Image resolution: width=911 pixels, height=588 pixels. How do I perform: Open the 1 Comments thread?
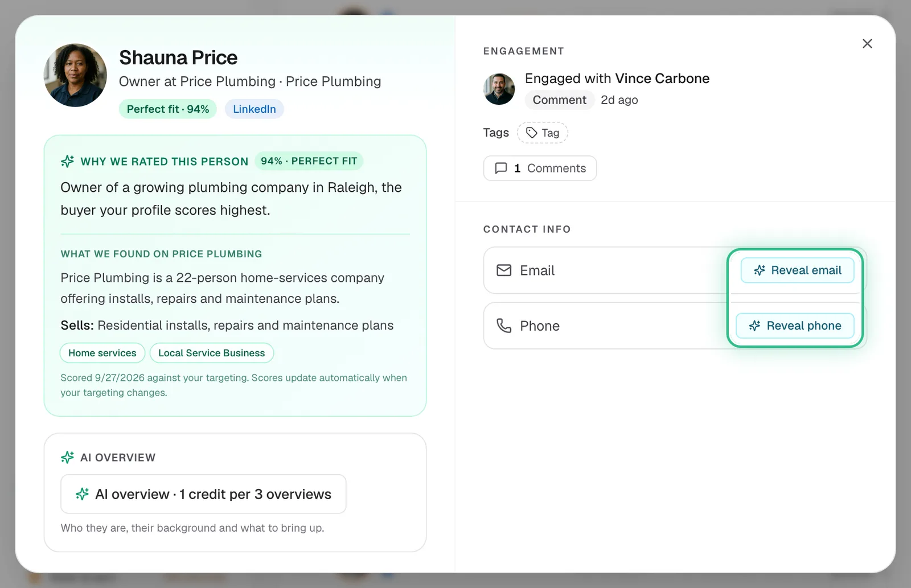pyautogui.click(x=540, y=168)
